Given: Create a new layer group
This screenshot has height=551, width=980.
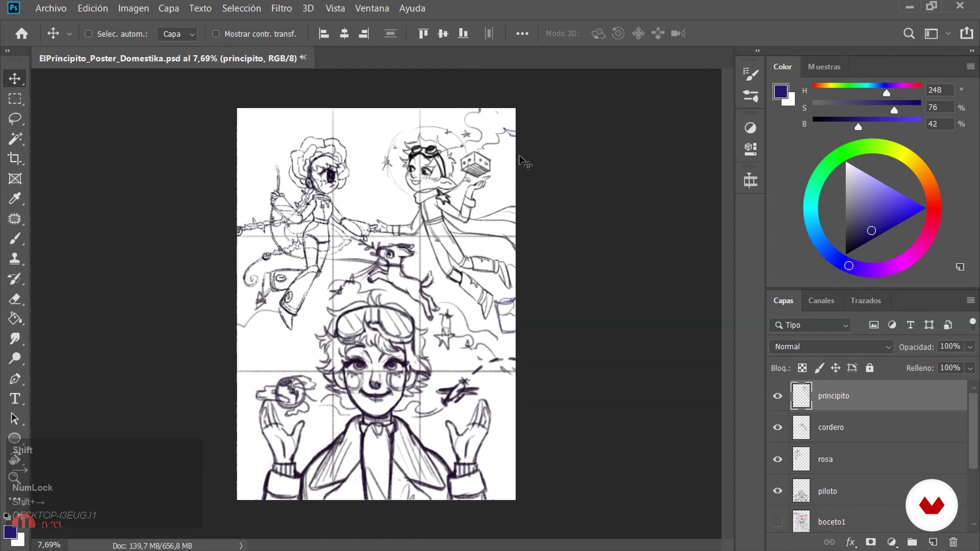Looking at the screenshot, I should (x=912, y=542).
